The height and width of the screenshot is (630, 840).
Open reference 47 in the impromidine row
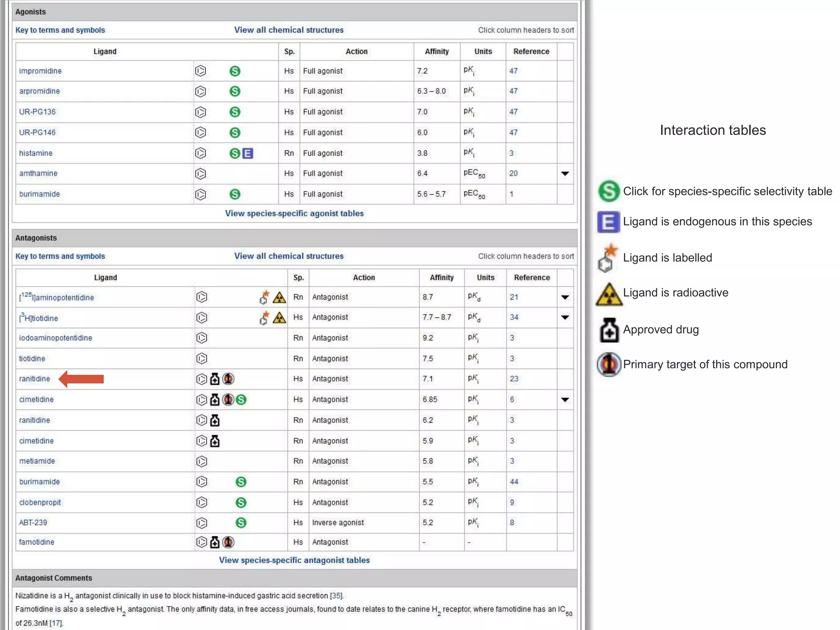[514, 71]
